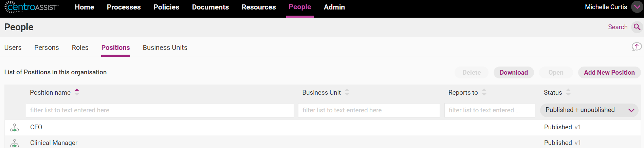This screenshot has width=644, height=148.
Task: Sort by Reports to arrow icon
Action: (x=484, y=92)
